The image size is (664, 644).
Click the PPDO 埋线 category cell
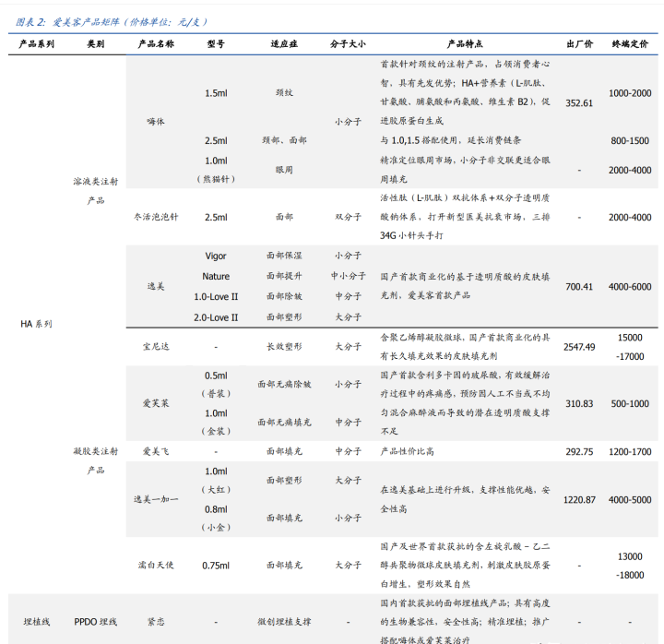(96, 622)
